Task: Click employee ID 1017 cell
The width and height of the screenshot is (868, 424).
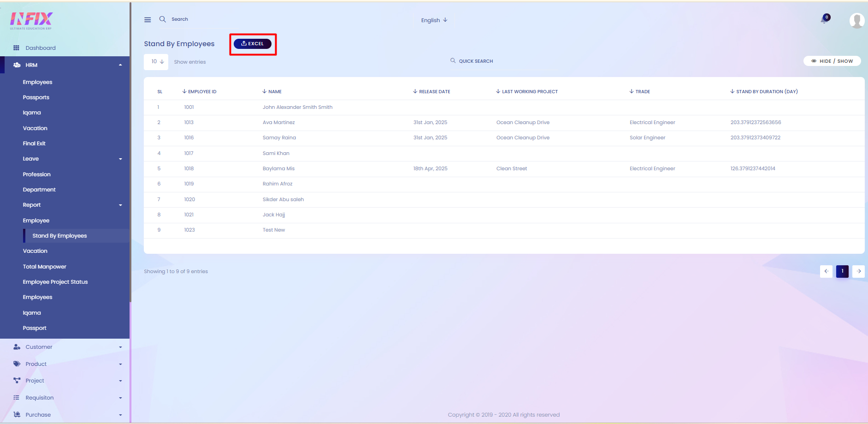Action: tap(189, 153)
